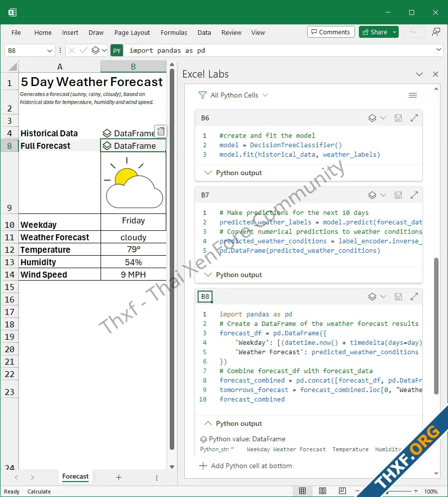
Task: Collapse the B8 Python output section
Action: tap(208, 423)
